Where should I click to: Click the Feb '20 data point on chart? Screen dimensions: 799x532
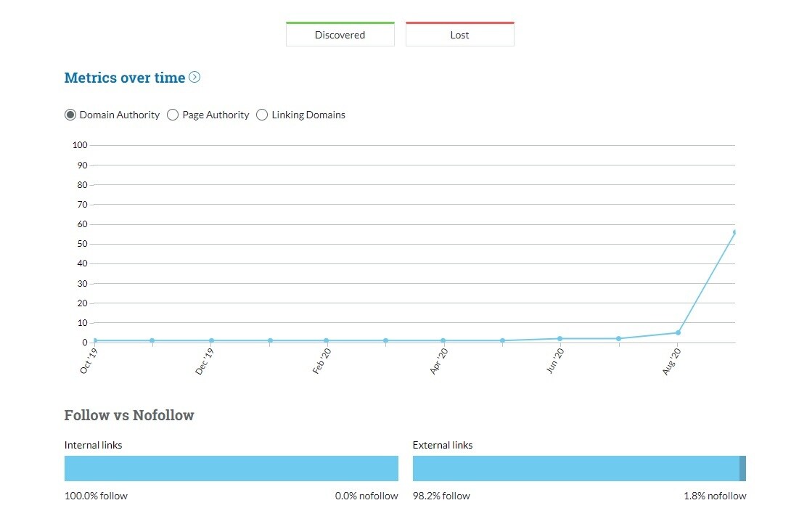(x=326, y=340)
